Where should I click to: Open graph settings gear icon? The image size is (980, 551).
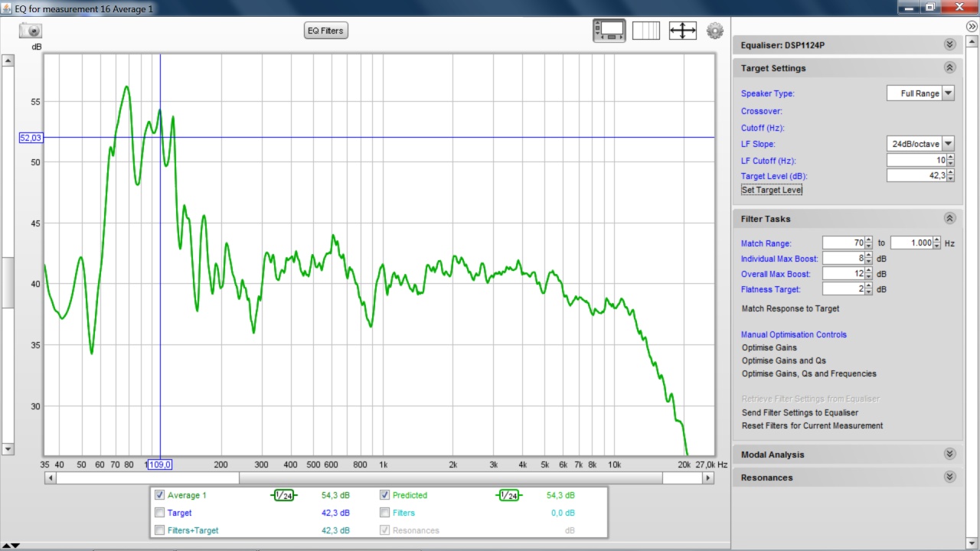pos(715,31)
